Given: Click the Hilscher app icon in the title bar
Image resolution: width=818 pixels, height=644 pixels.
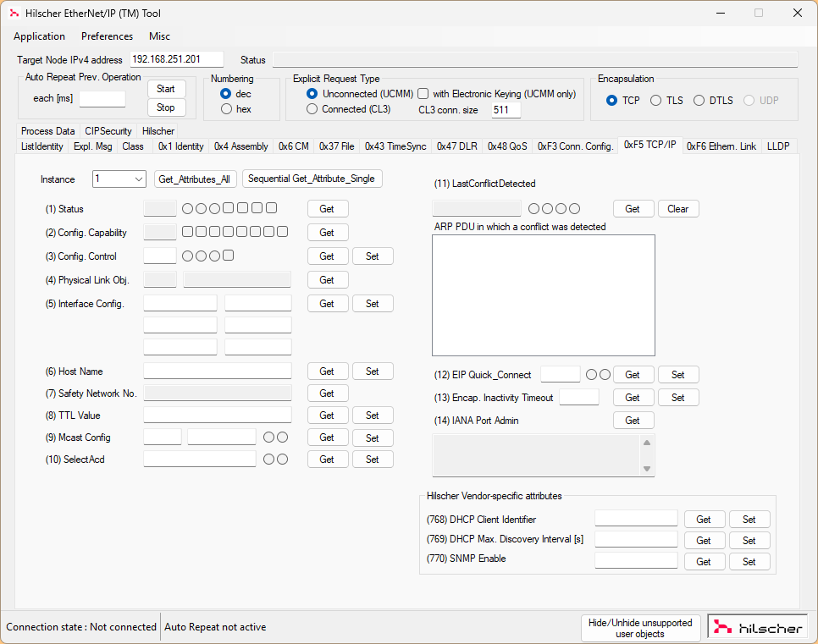Looking at the screenshot, I should (x=14, y=13).
